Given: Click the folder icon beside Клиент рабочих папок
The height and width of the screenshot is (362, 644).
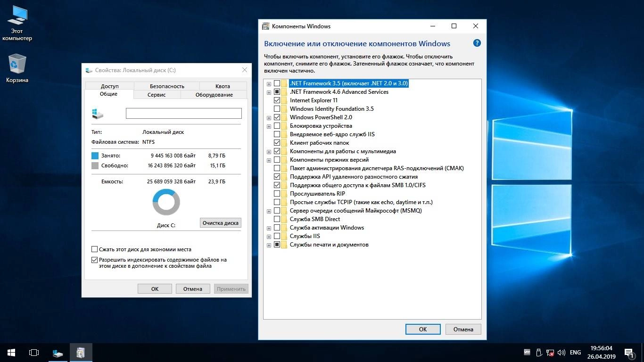Looking at the screenshot, I should (x=284, y=143).
